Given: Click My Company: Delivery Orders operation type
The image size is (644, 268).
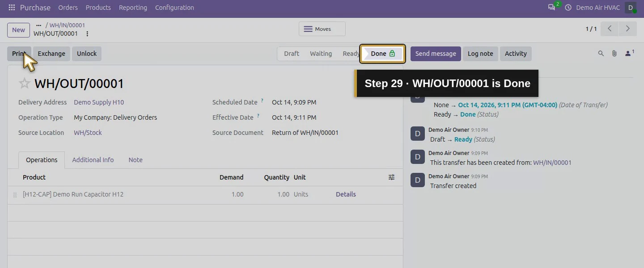Looking at the screenshot, I should click(x=115, y=117).
